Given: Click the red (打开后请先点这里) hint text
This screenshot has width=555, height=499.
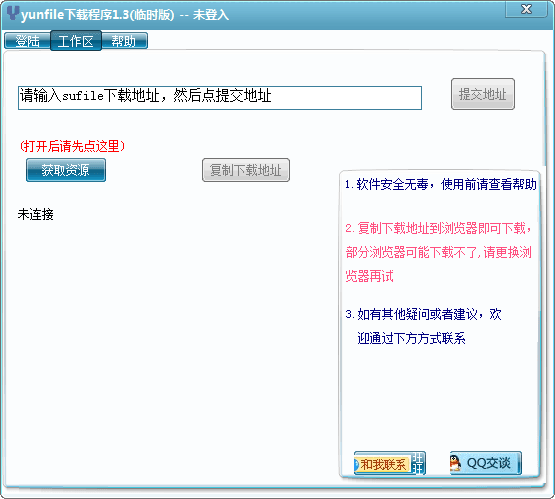Looking at the screenshot, I should tap(72, 146).
